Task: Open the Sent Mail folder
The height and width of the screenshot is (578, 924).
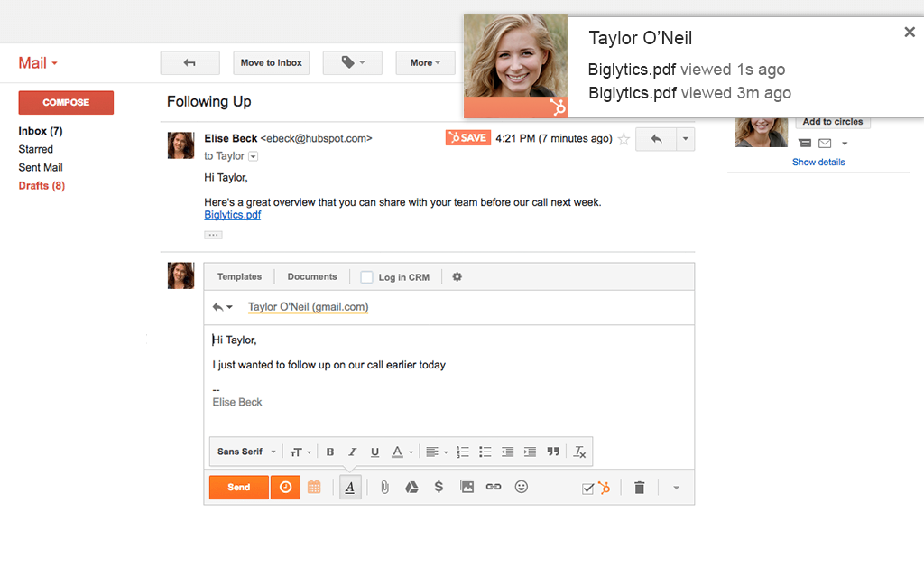Action: point(41,167)
